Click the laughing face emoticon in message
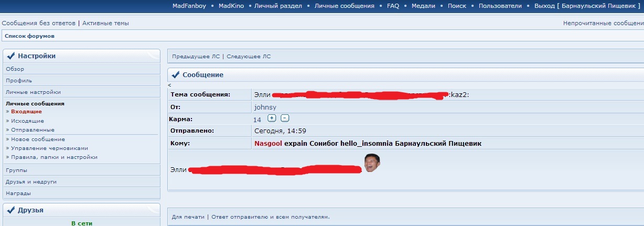The width and height of the screenshot is (644, 226). coord(372,163)
